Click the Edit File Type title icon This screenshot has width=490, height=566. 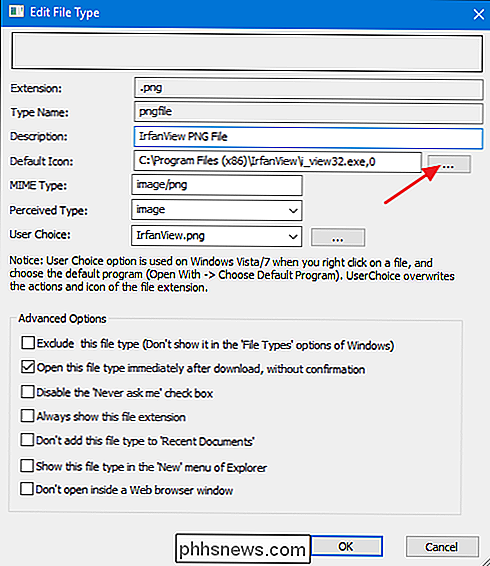[16, 12]
